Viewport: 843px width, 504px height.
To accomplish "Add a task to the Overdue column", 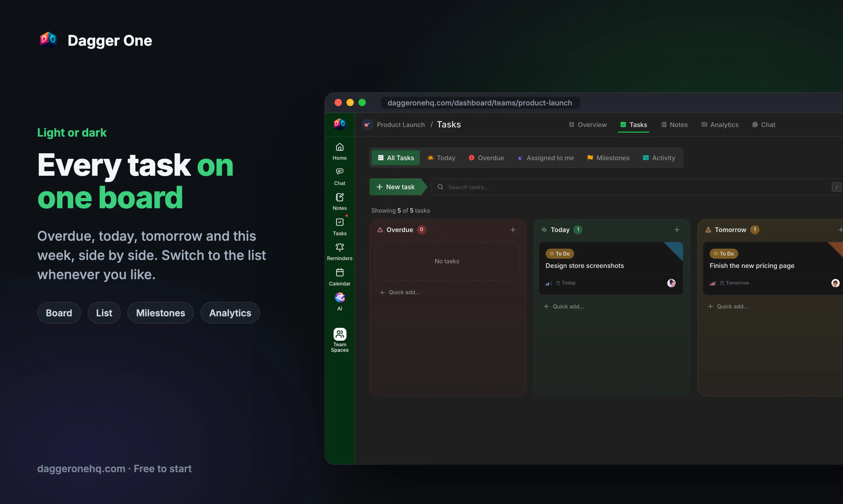I will 512,230.
